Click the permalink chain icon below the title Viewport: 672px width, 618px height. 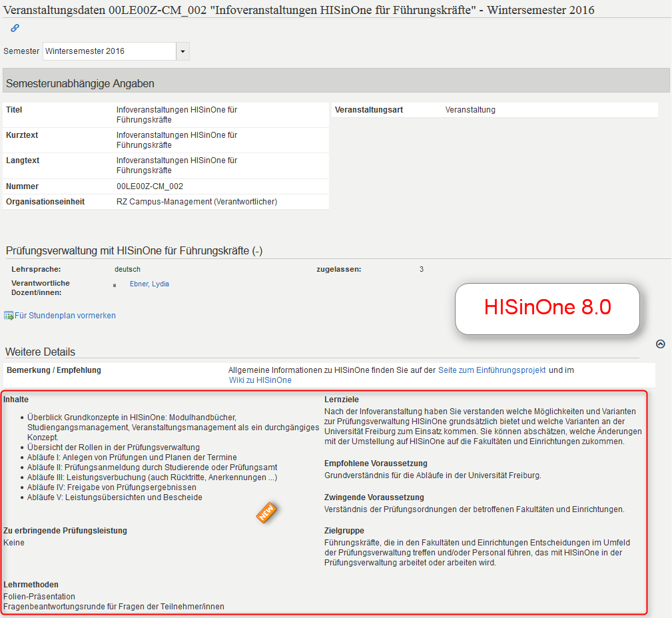15,28
